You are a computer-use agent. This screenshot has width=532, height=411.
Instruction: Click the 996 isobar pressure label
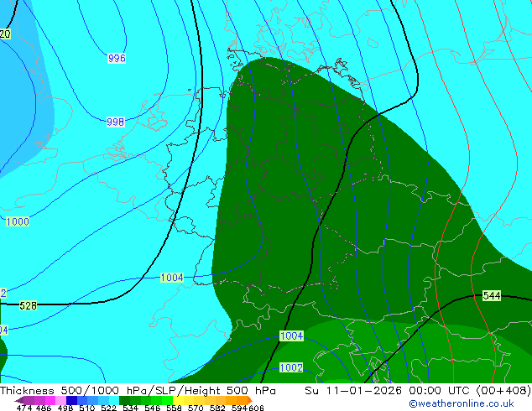[117, 59]
